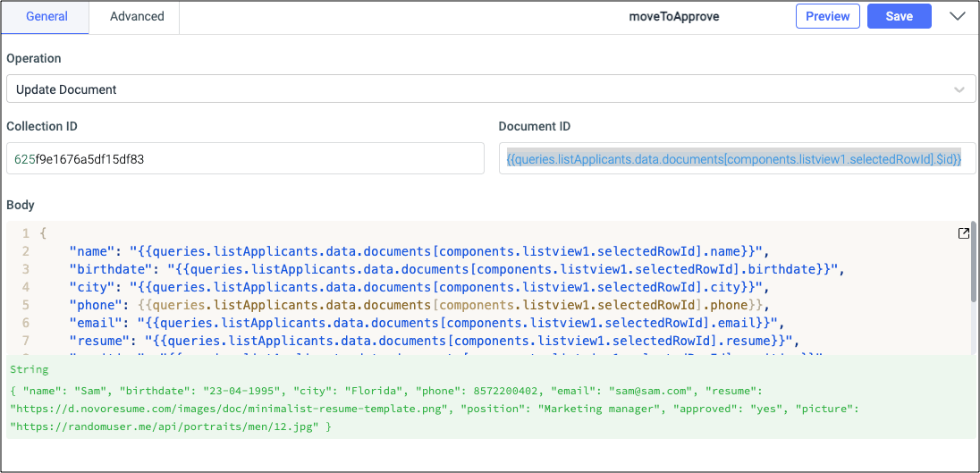Switch to the General tab
This screenshot has width=980, height=473.
[46, 16]
